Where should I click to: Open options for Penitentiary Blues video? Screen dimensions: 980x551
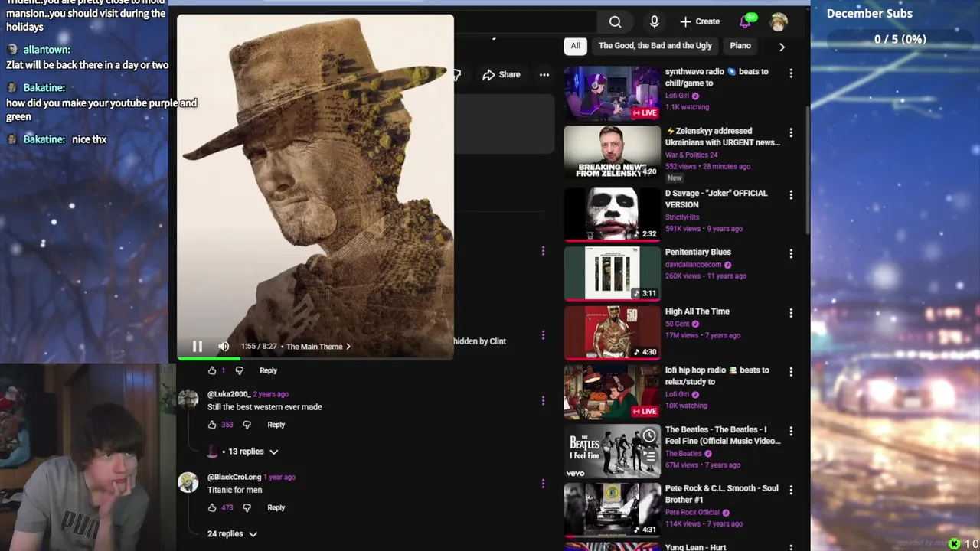(791, 253)
